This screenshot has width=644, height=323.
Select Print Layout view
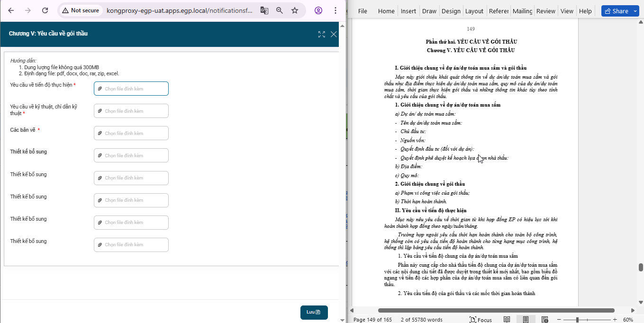(x=526, y=320)
